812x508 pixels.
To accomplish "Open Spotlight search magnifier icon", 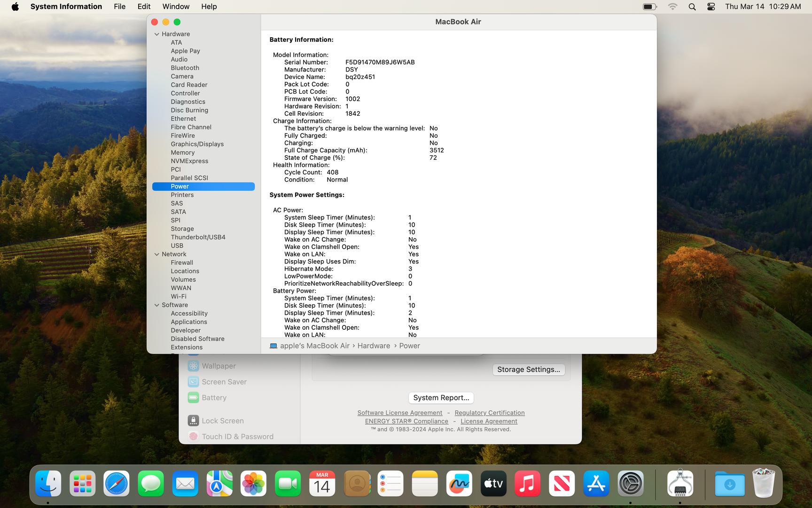I will 692,7.
